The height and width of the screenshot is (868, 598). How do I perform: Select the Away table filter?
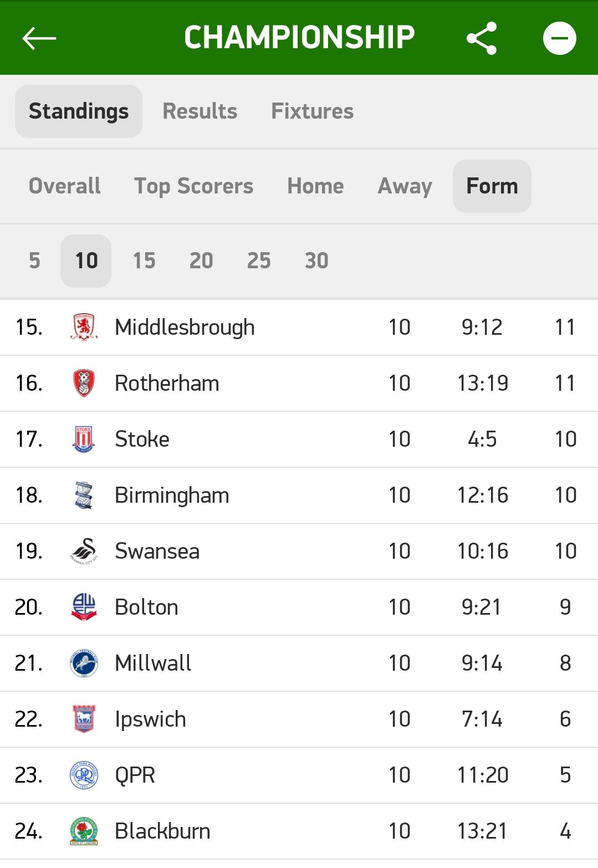[x=405, y=186]
